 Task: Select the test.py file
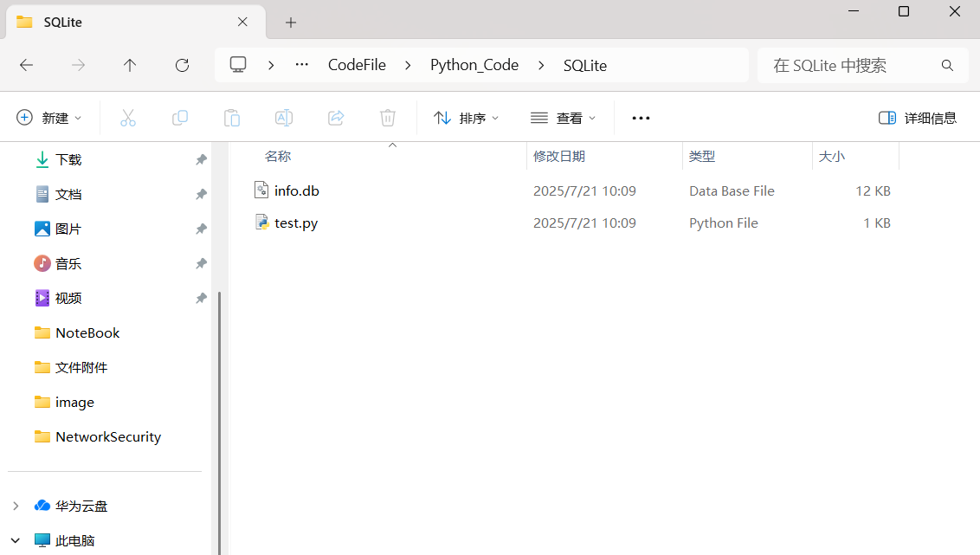click(296, 223)
